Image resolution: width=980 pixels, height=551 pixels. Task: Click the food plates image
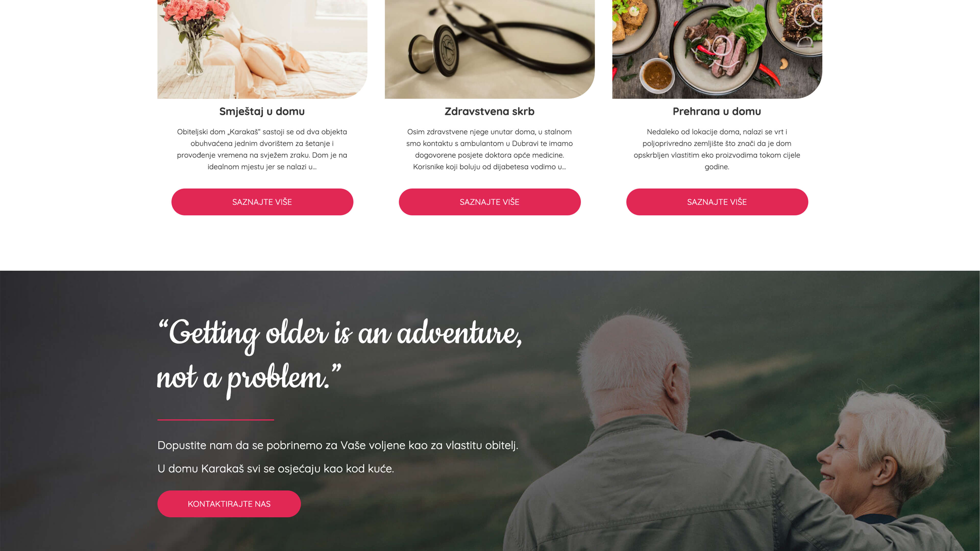click(x=717, y=49)
